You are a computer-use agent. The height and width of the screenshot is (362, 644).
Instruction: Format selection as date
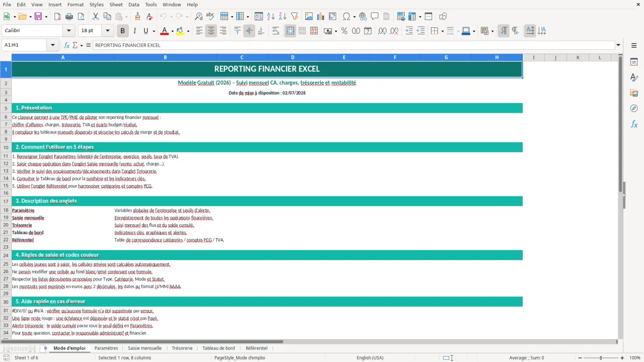click(x=368, y=31)
